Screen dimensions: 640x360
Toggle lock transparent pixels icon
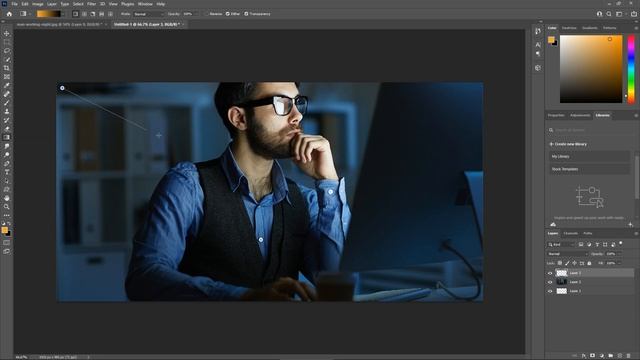pyautogui.click(x=560, y=263)
